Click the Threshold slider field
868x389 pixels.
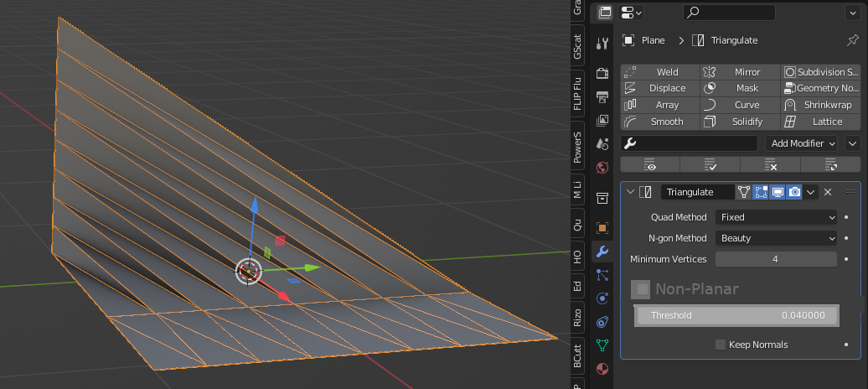coord(736,315)
